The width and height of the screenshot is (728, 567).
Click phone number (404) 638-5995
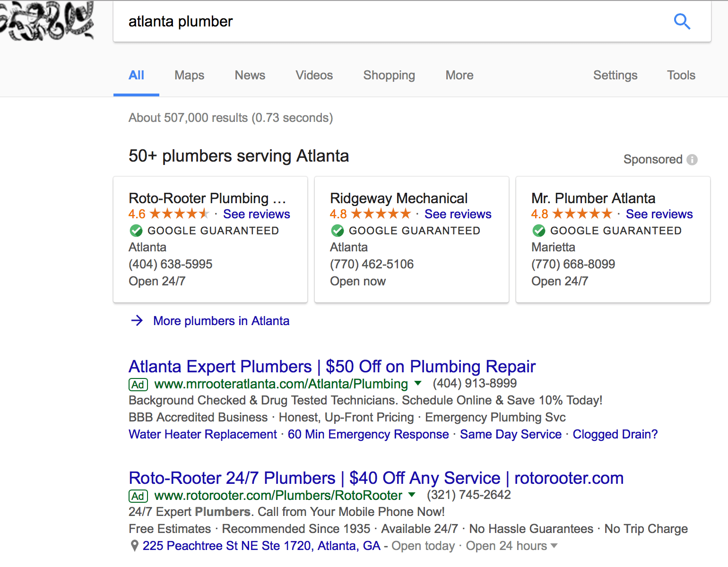click(x=171, y=264)
